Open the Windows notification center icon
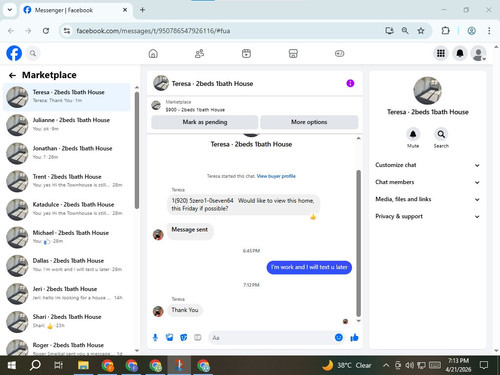 tap(484, 365)
